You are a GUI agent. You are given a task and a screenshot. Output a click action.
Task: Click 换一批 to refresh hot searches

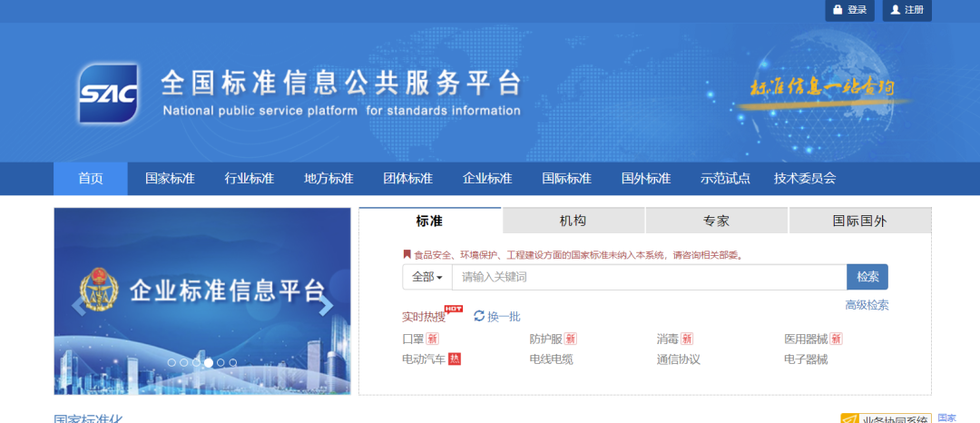[x=504, y=316]
